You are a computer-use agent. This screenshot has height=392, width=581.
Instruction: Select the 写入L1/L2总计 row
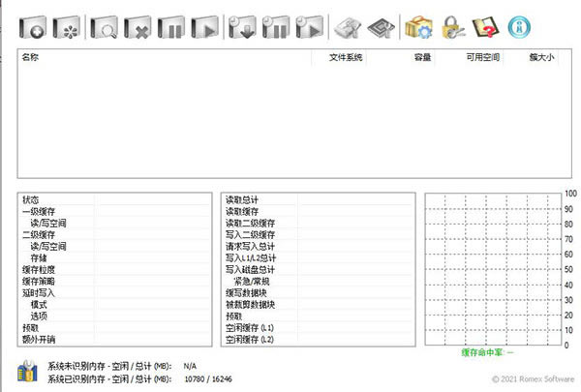[x=318, y=257]
